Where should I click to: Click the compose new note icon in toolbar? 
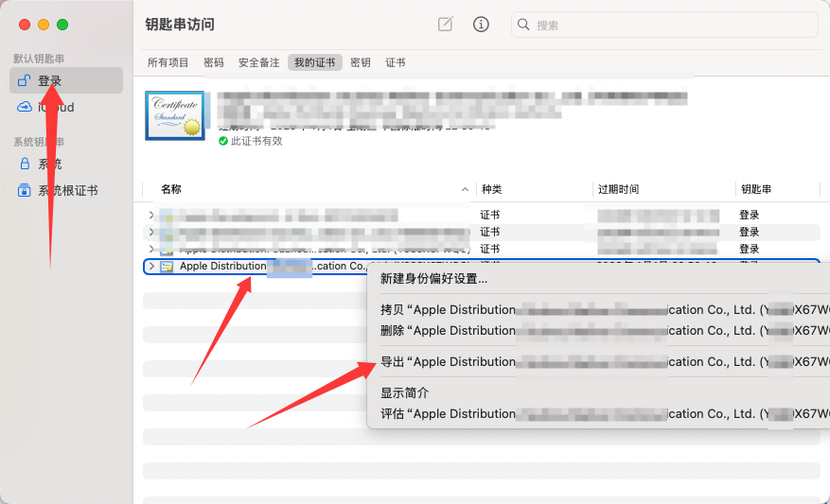(445, 25)
